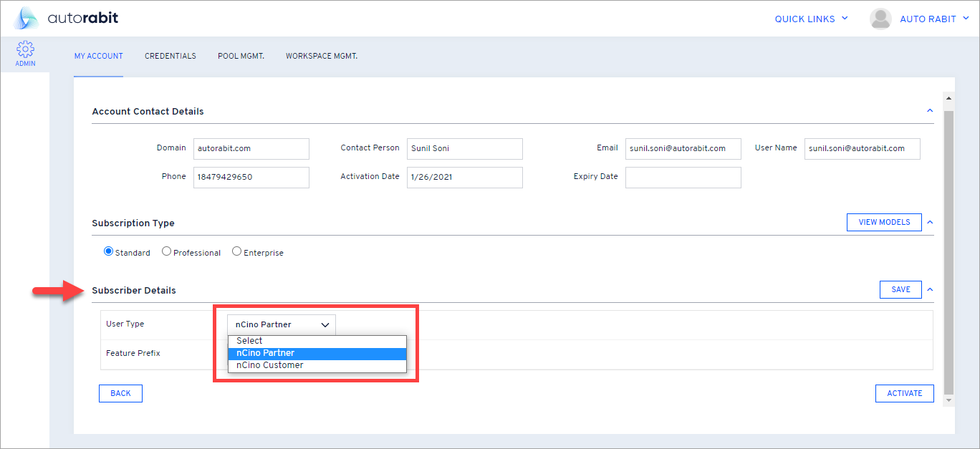
Task: Select the Enterprise subscription radio button
Action: click(236, 251)
